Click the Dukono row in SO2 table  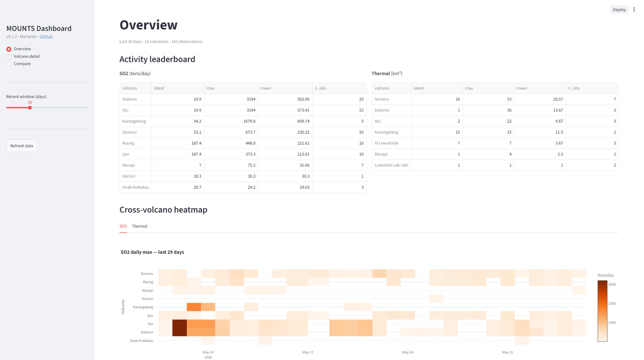[x=243, y=99]
